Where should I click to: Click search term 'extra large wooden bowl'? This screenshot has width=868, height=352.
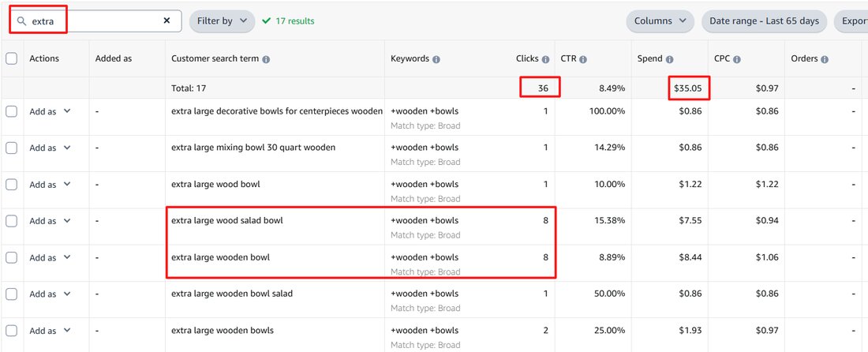[220, 257]
